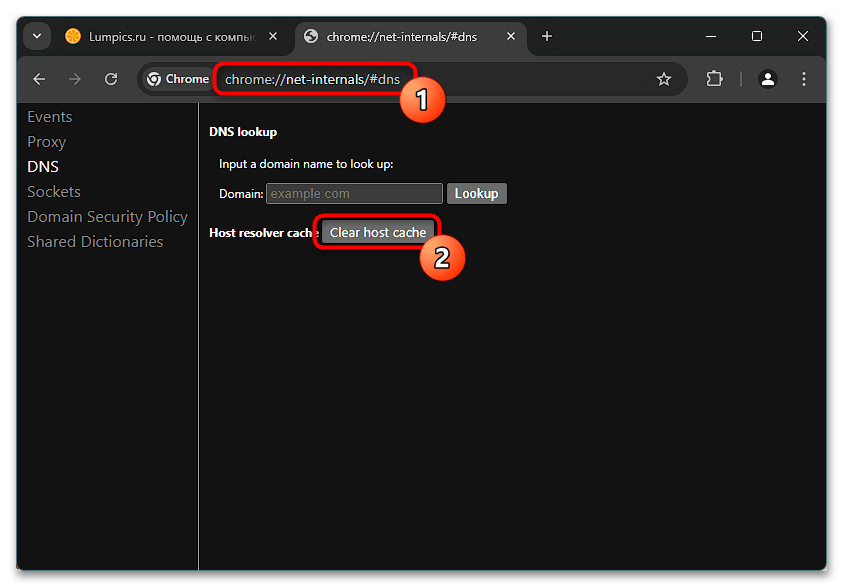Open the Events section
The image size is (843, 587).
point(49,117)
